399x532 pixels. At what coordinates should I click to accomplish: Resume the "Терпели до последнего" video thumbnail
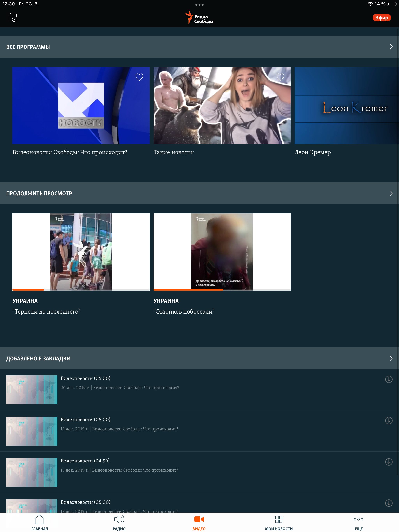click(81, 251)
